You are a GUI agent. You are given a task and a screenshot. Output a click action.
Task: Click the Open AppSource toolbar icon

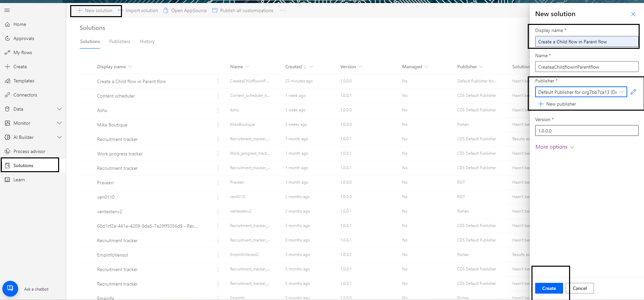[166, 11]
